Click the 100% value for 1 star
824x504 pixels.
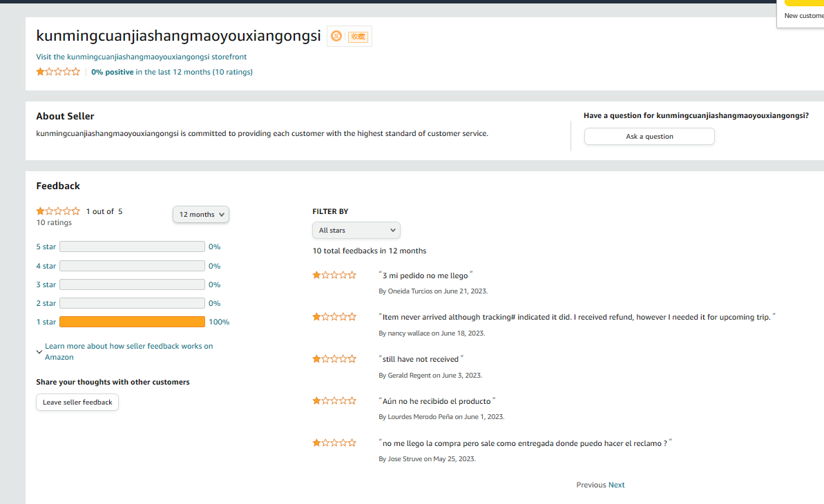pyautogui.click(x=219, y=322)
